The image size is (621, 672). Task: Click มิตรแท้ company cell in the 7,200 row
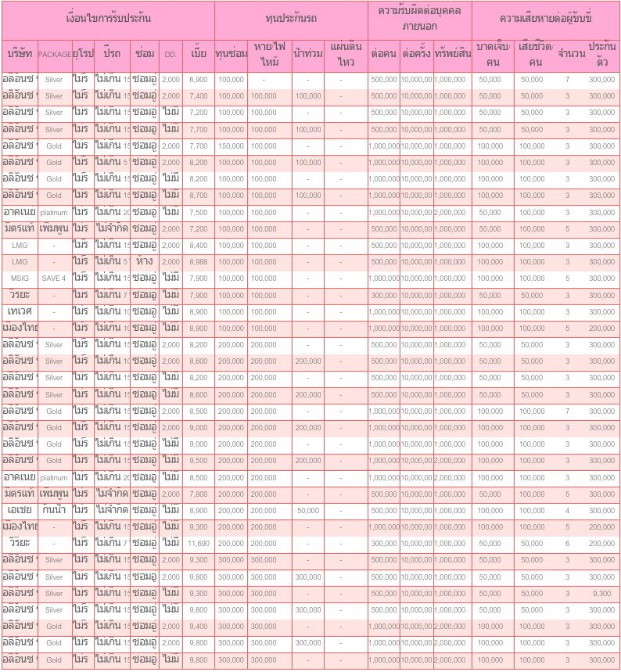pos(20,229)
